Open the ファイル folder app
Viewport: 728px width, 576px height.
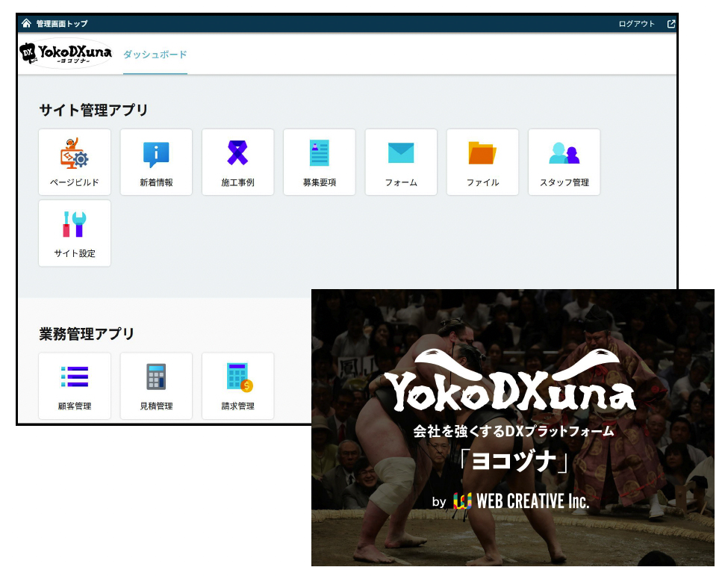(482, 161)
